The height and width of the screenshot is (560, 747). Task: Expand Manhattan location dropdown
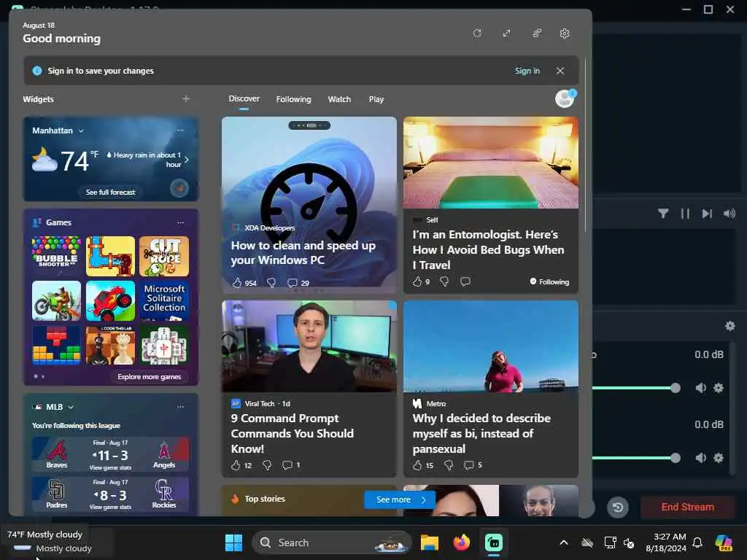point(81,131)
